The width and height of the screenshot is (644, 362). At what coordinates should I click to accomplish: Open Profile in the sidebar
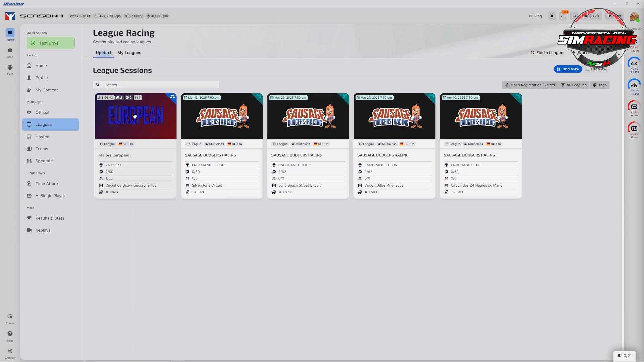click(50, 78)
